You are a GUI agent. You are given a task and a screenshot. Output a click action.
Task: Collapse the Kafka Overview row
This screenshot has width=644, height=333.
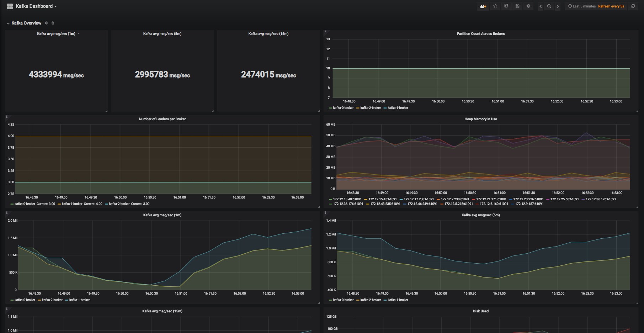(x=8, y=23)
